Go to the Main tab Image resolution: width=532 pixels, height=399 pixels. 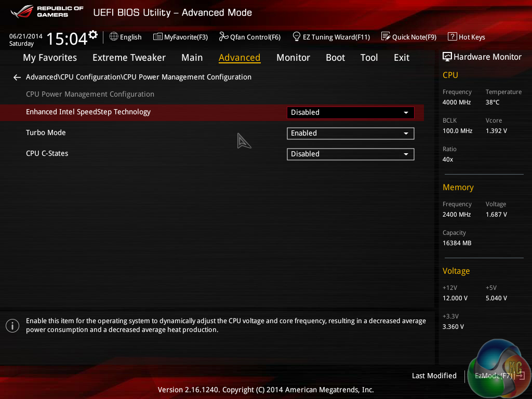tap(192, 58)
